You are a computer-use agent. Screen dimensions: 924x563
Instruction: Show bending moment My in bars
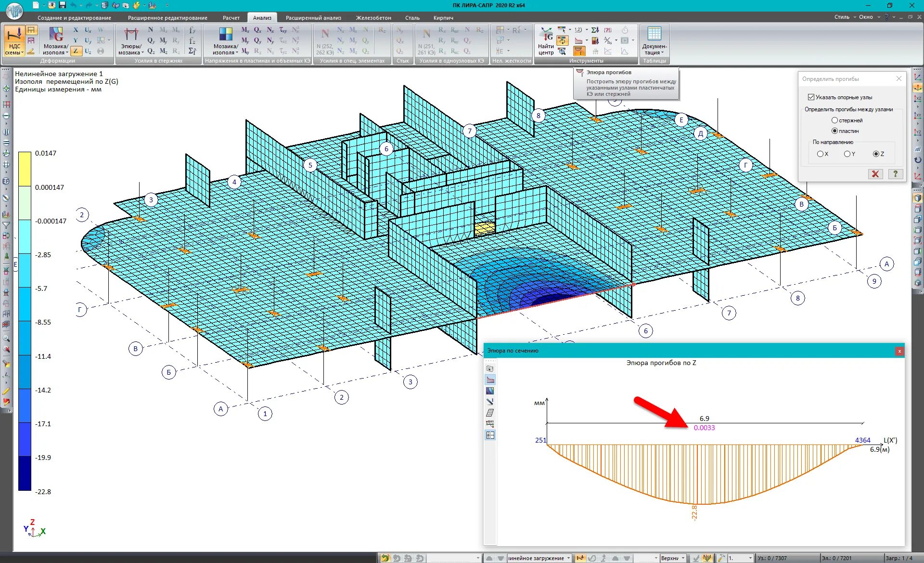[x=164, y=40]
